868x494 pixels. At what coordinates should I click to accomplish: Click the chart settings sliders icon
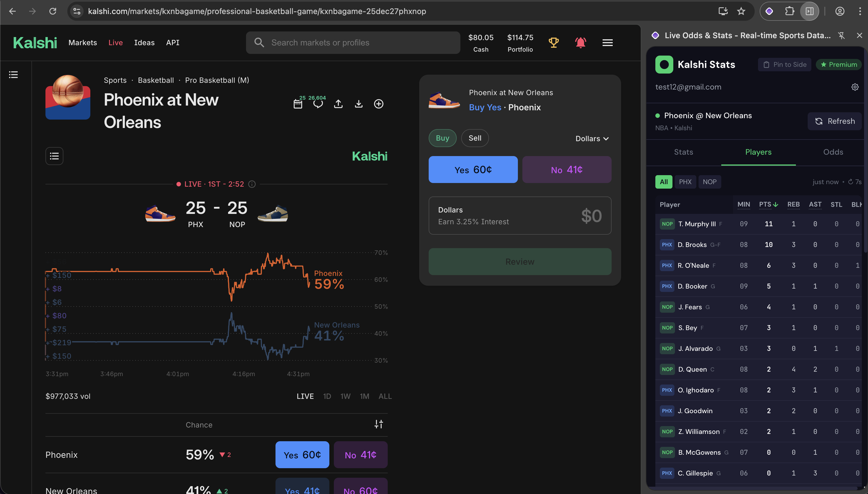point(378,424)
